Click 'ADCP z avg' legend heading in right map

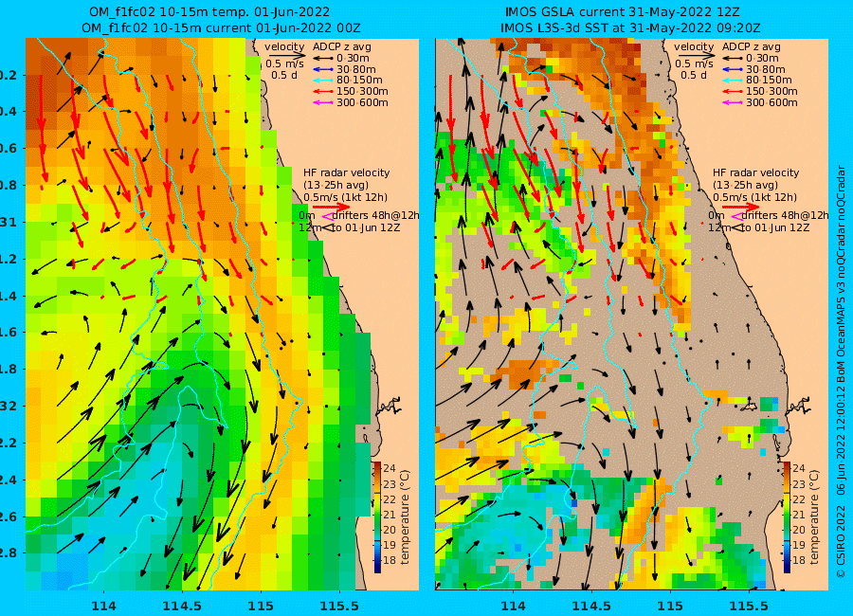(x=752, y=46)
